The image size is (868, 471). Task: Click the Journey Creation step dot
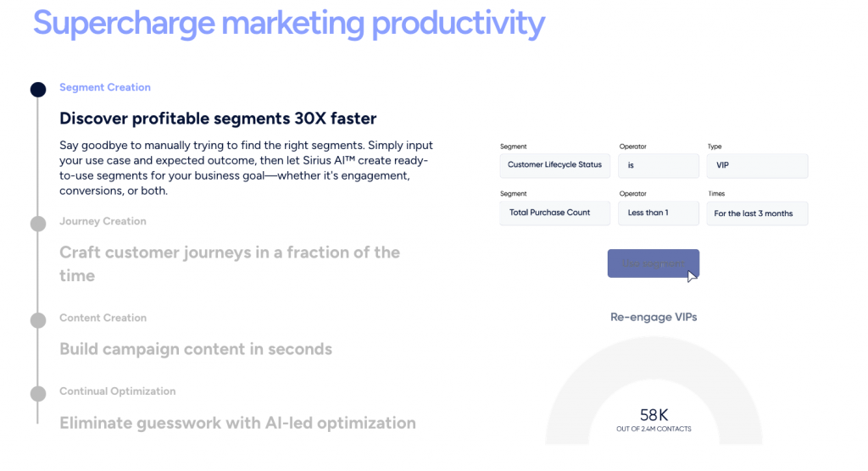tap(37, 224)
